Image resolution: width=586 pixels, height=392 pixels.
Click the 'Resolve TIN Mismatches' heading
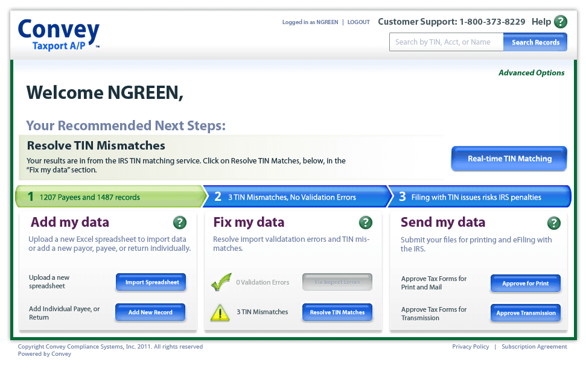(96, 145)
